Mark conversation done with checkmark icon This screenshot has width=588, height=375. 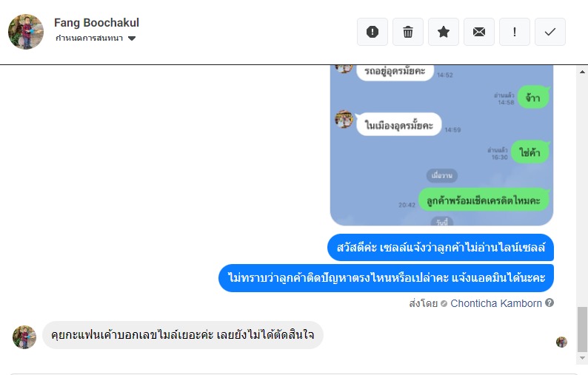pos(549,32)
